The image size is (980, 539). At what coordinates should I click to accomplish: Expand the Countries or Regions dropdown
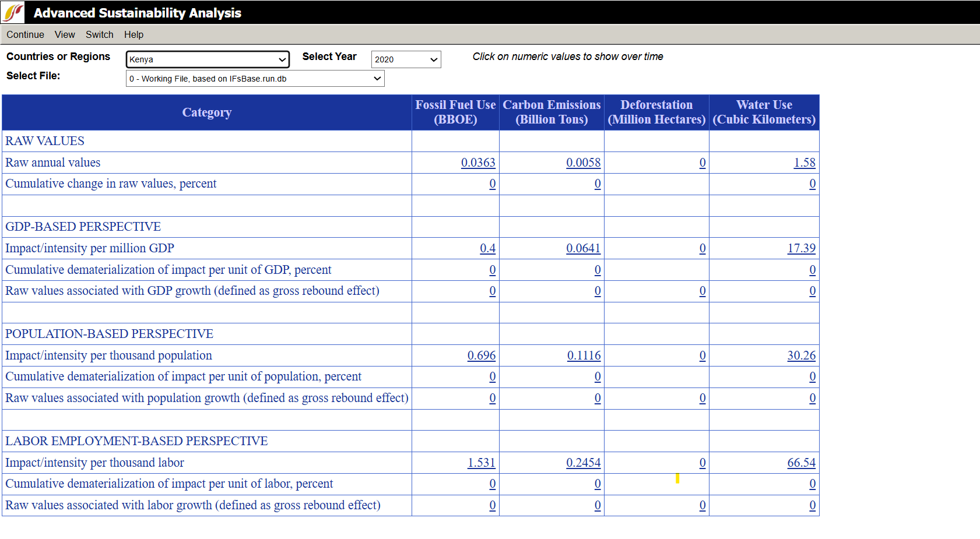208,59
